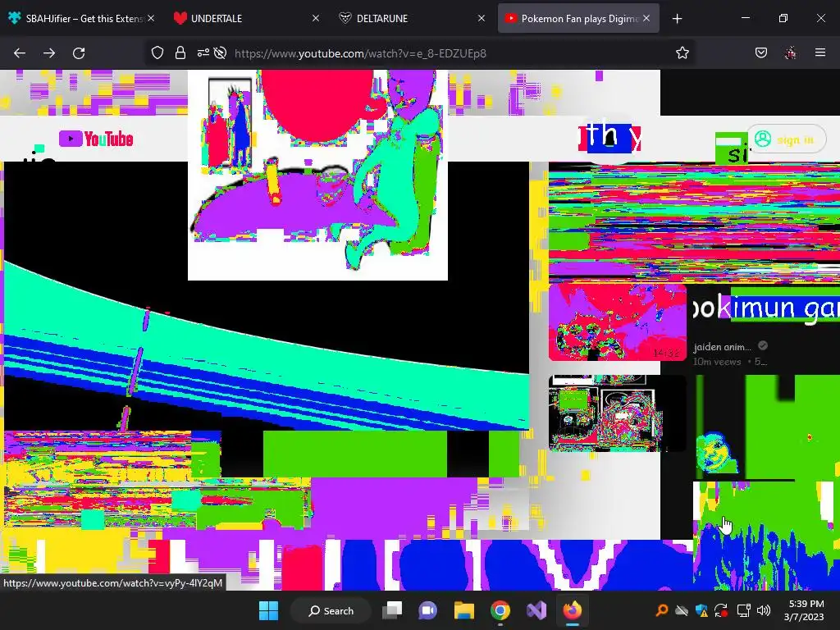
Task: Launch Google Chrome from the taskbar
Action: [500, 610]
